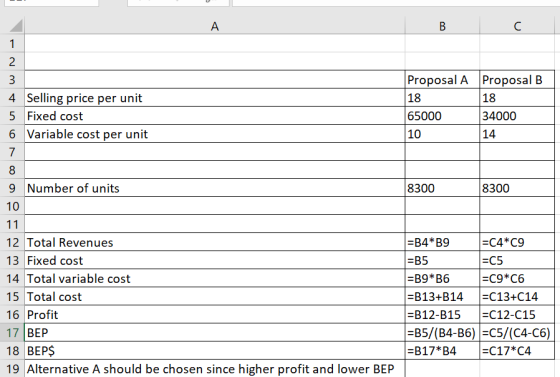Select the 'BEP$' label cell

pyautogui.click(x=215, y=351)
